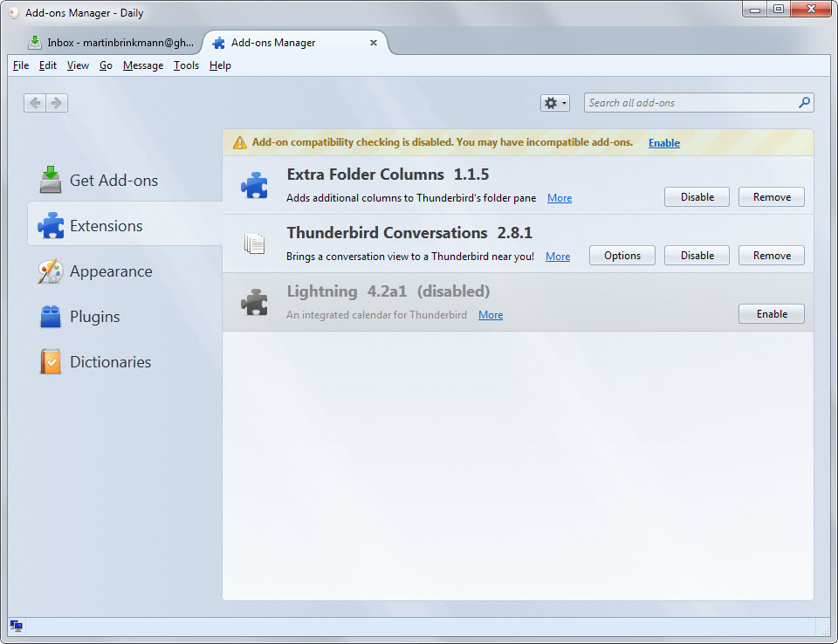
Task: Open the Help menu
Action: coord(220,65)
